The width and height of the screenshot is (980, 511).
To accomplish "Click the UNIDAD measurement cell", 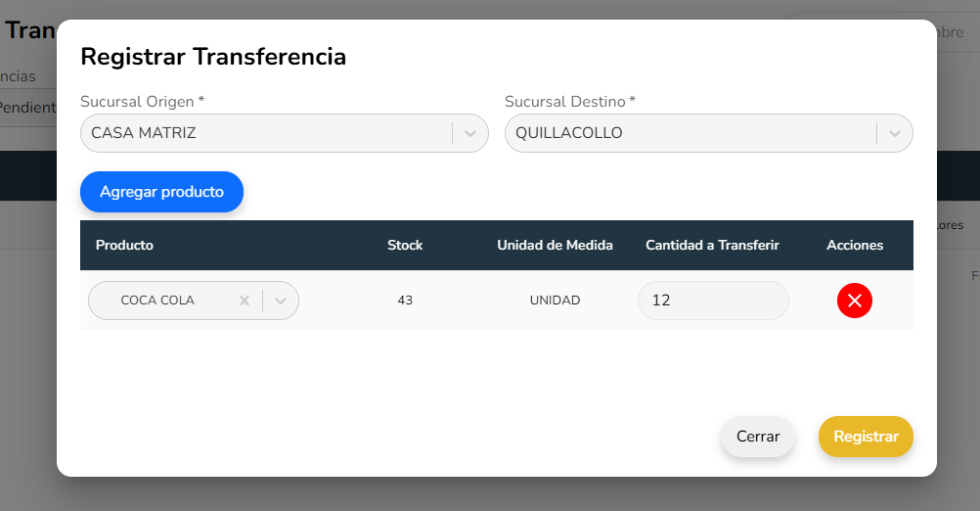I will [555, 301].
